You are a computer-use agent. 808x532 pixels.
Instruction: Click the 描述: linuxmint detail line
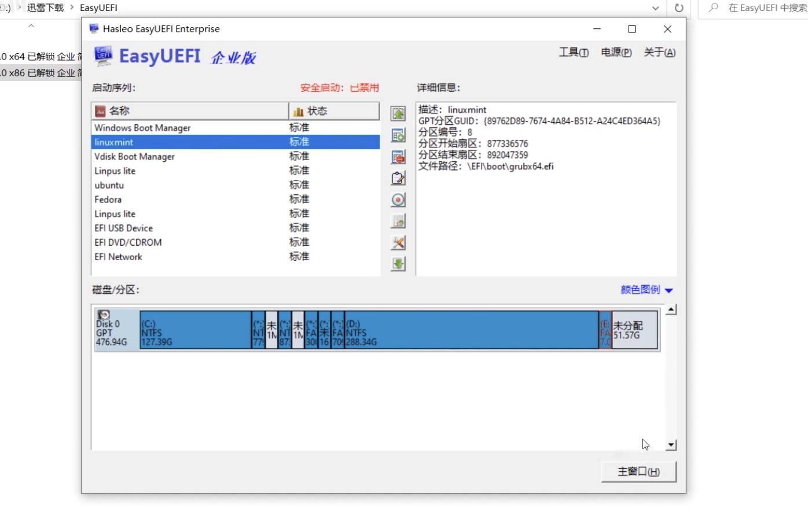point(453,110)
